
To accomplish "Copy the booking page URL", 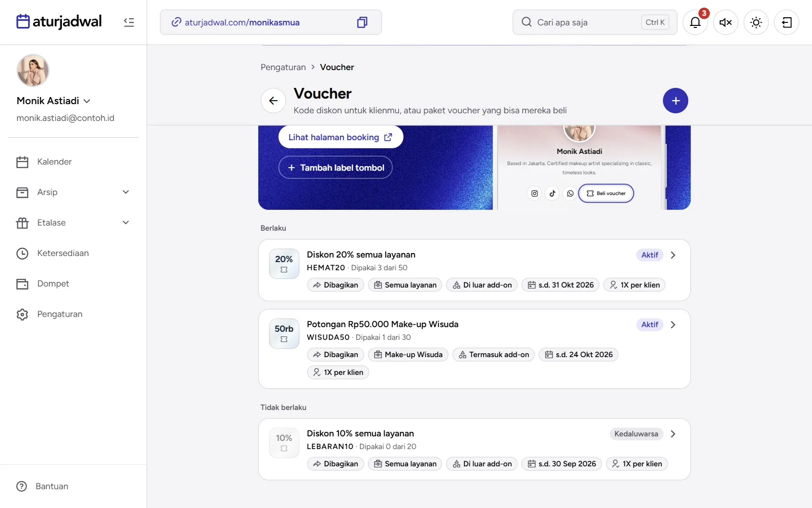I will tap(362, 22).
